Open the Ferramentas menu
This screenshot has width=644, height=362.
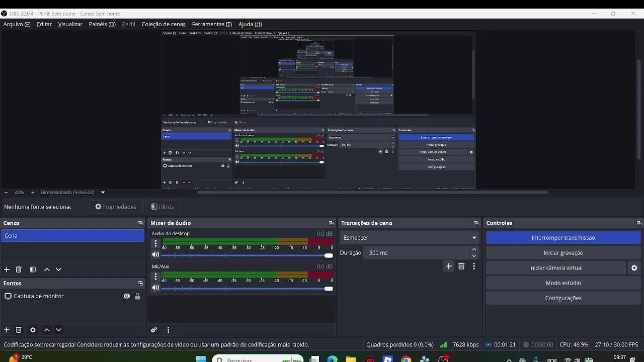[212, 24]
